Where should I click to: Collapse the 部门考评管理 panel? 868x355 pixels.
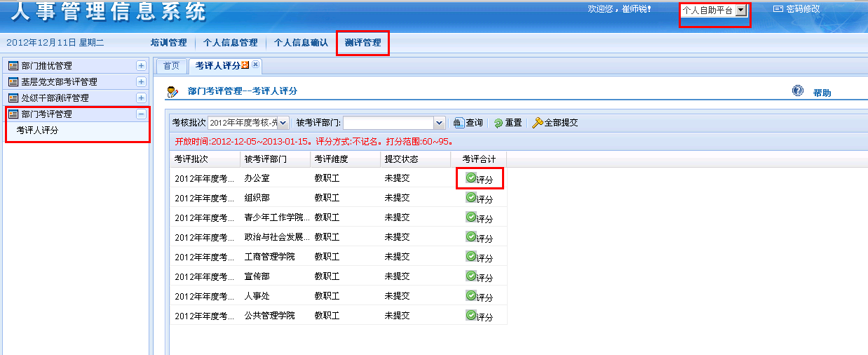pyautogui.click(x=141, y=114)
